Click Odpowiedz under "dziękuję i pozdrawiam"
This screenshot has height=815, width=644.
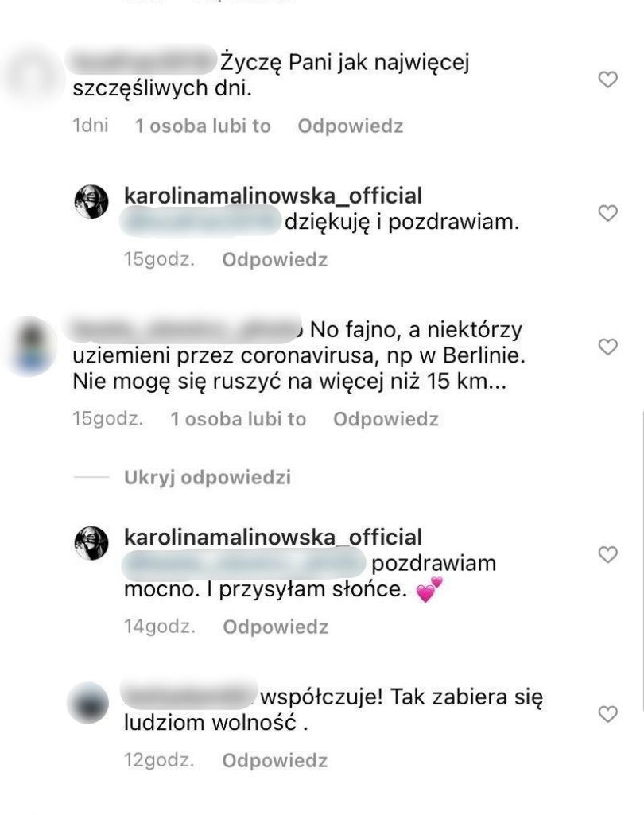[275, 260]
